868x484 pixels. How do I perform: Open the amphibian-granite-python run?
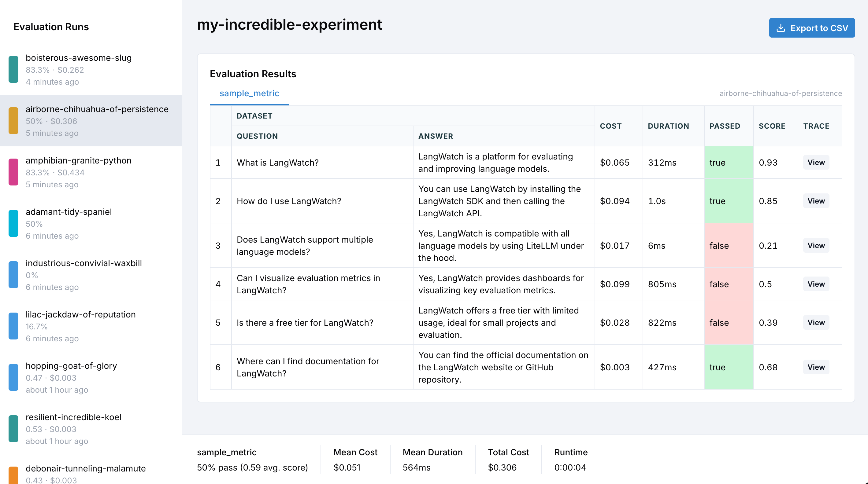tap(91, 172)
